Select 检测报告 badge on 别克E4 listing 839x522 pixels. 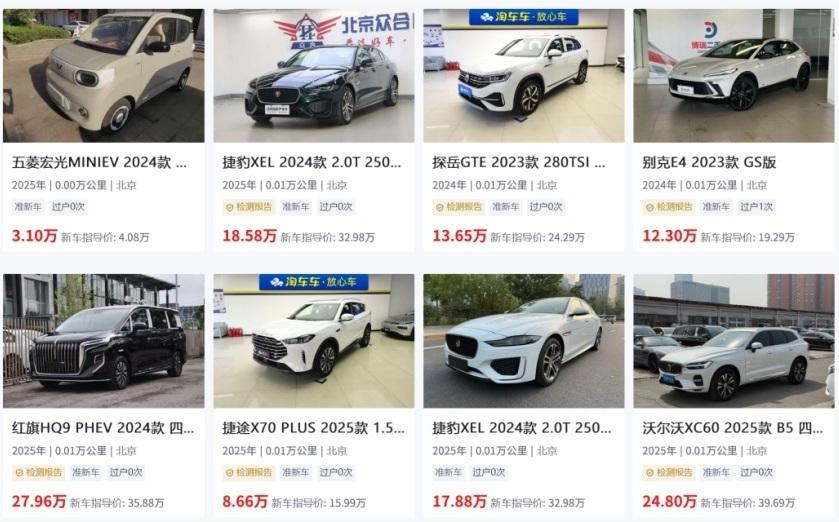[x=669, y=207]
